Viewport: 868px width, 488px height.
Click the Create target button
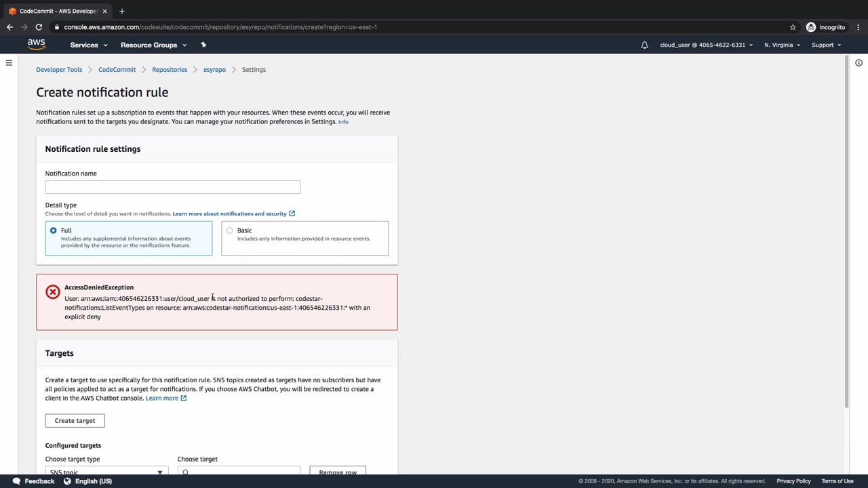(75, 420)
